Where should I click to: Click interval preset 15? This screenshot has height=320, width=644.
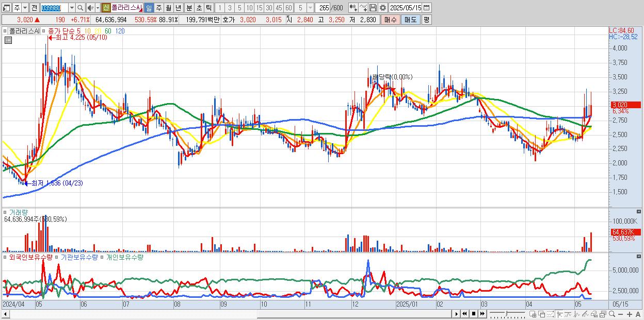coord(259,8)
